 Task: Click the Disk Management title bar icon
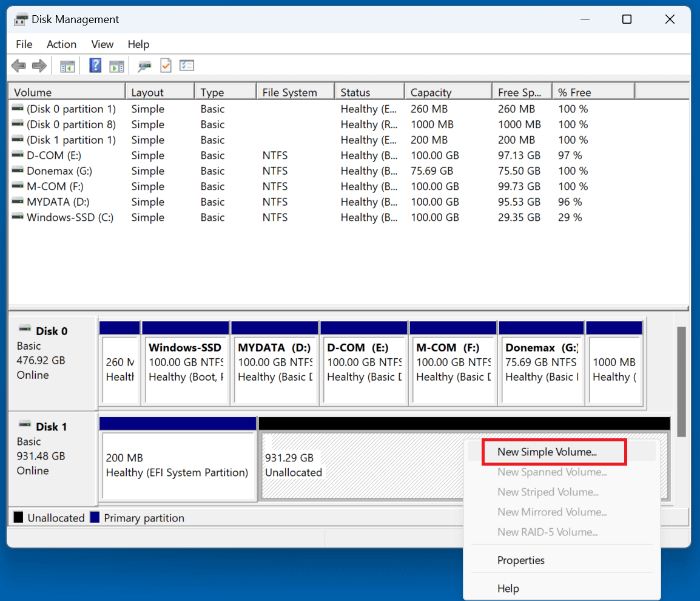click(20, 19)
